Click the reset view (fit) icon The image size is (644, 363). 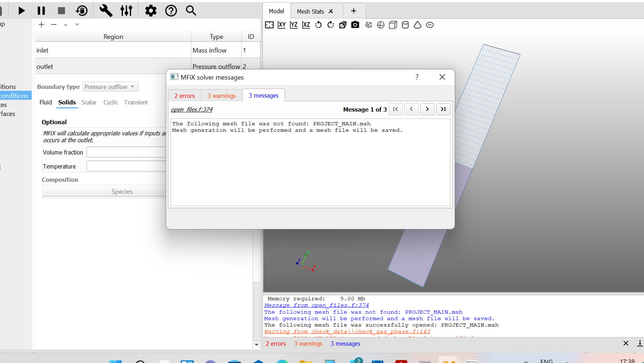tap(269, 25)
